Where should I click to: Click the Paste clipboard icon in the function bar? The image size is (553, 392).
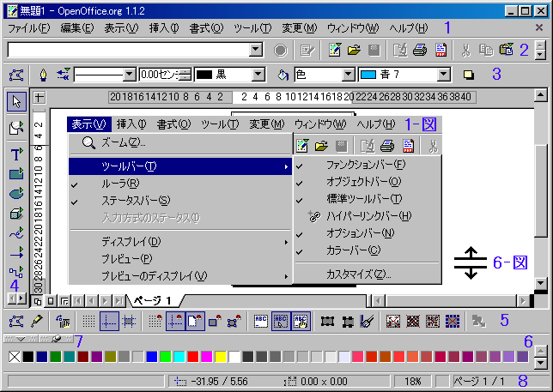pyautogui.click(x=507, y=50)
